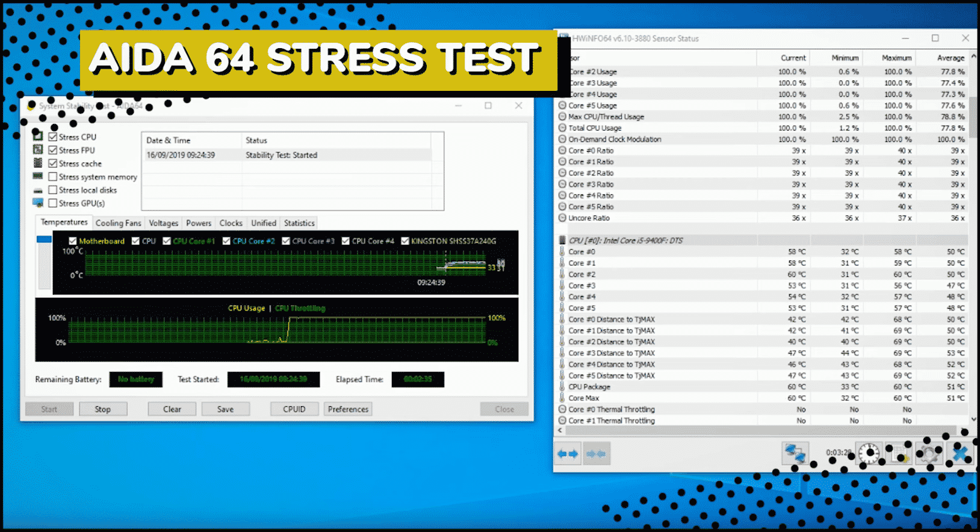980x532 pixels.
Task: Click sensor icon of Uncore Ratio row
Action: pyautogui.click(x=563, y=218)
